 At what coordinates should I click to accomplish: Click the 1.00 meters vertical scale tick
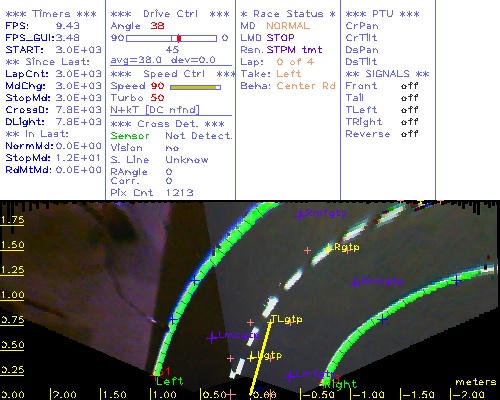point(12,295)
